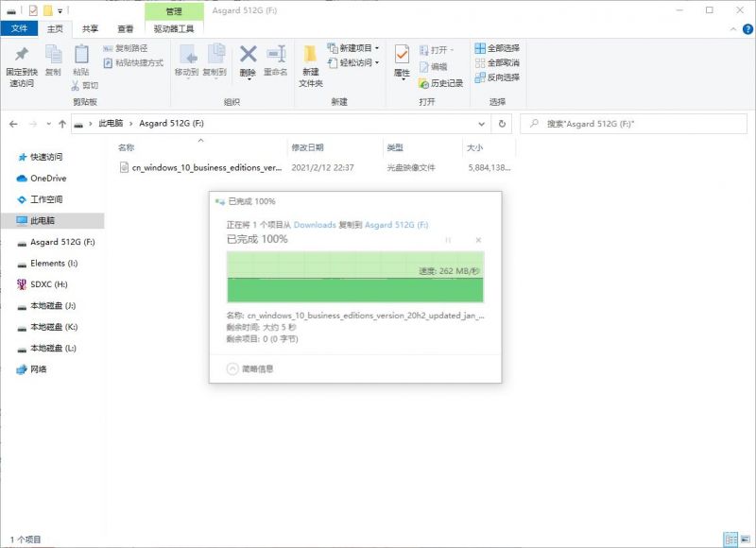
Task: Click the Manage (管理) contextual tab
Action: coord(174,11)
